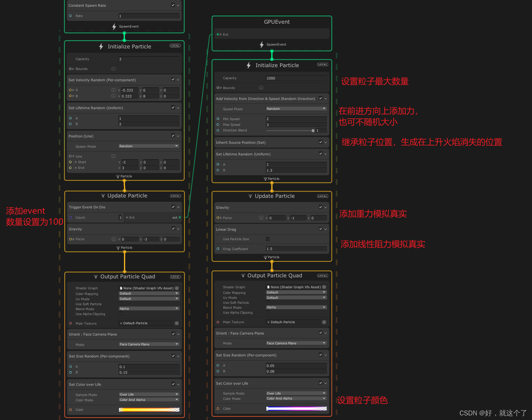This screenshot has height=420, width=532.
Task: Open right Uv Mode dropdown
Action: coord(296,298)
